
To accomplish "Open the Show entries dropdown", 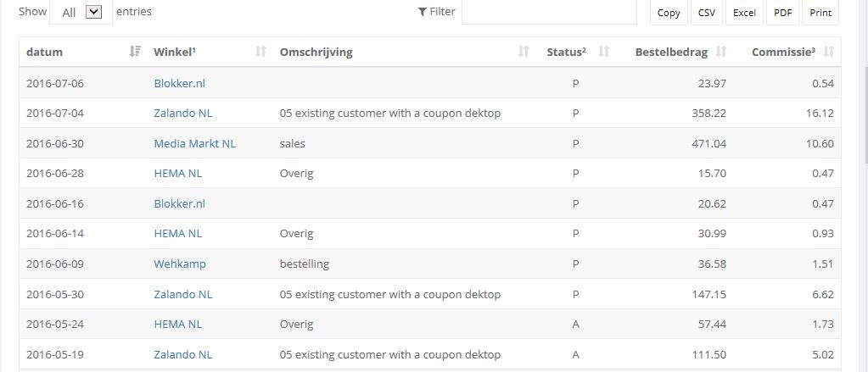I will 81,12.
